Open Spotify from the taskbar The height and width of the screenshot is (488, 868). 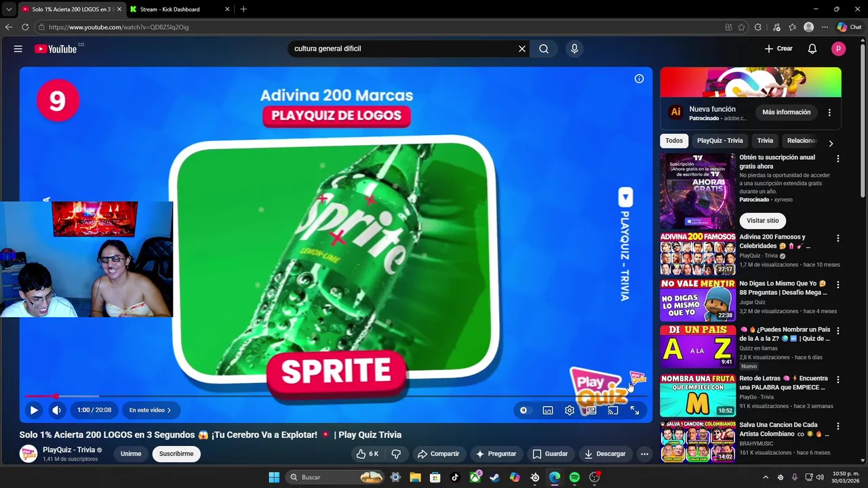coord(574,477)
